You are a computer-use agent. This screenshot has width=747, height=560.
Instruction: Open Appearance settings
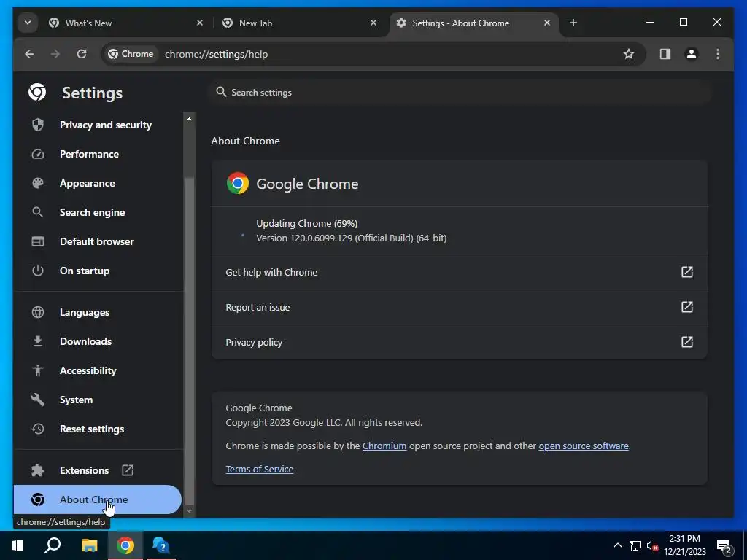(98, 183)
